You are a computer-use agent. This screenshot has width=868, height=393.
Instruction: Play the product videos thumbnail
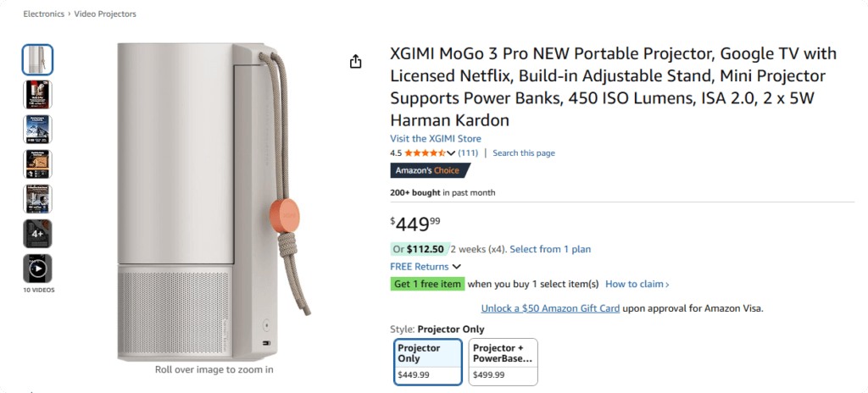[x=37, y=268]
